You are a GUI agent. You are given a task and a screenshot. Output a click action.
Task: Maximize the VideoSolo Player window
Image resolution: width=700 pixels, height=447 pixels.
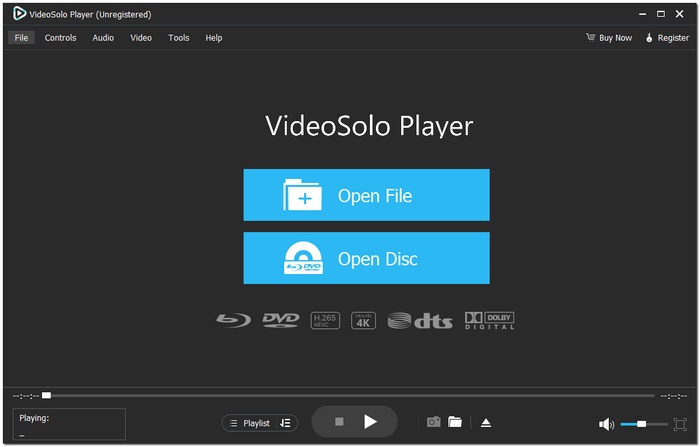coord(661,14)
